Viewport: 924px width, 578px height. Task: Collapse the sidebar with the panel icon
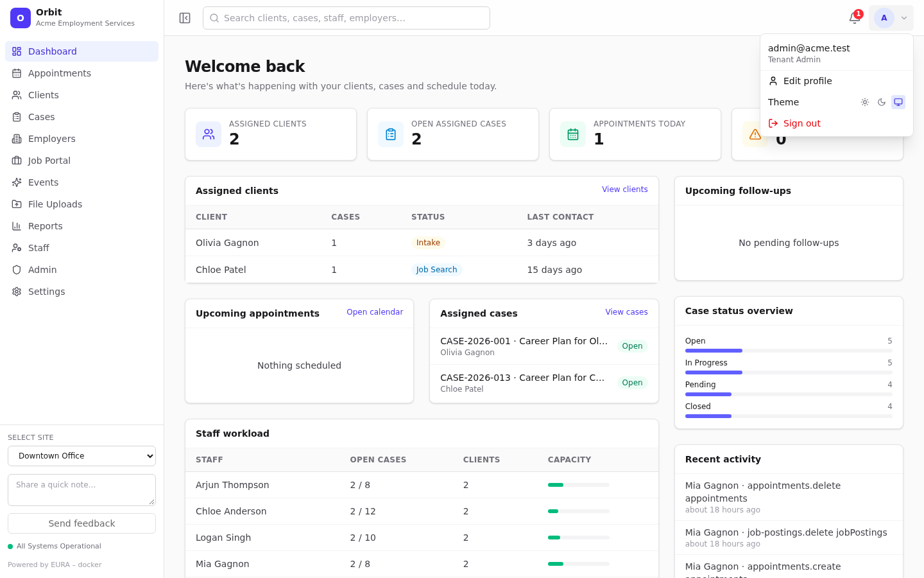185,18
